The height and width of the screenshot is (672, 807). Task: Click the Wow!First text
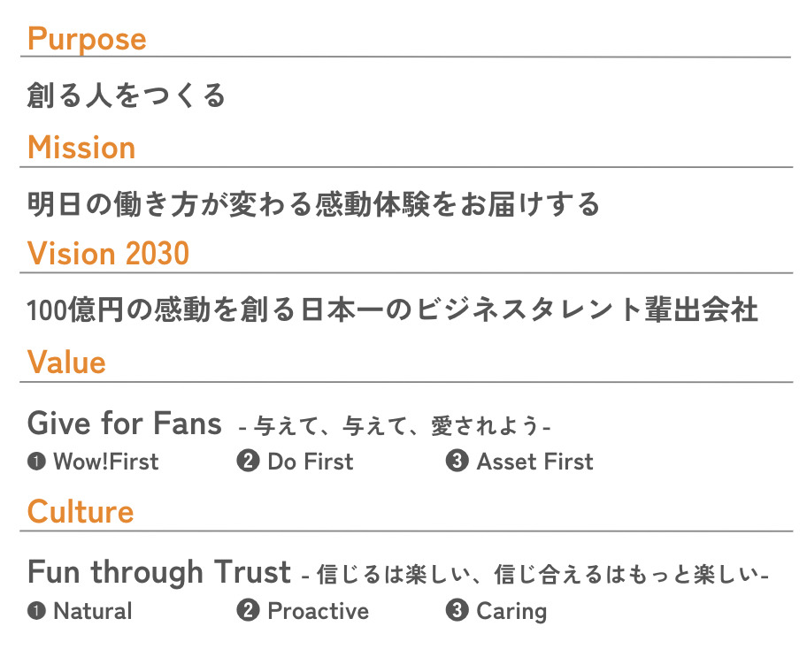pyautogui.click(x=106, y=462)
